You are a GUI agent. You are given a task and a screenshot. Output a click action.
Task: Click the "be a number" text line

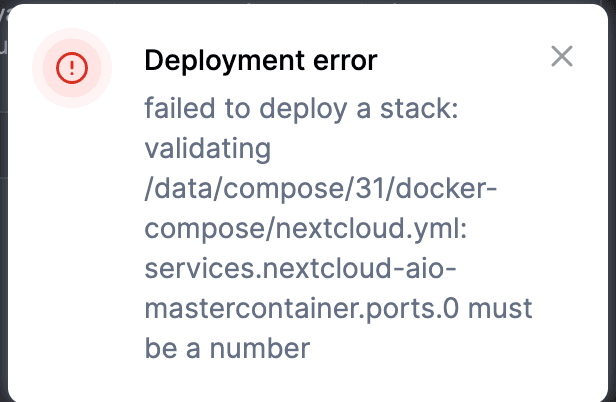coord(228,347)
